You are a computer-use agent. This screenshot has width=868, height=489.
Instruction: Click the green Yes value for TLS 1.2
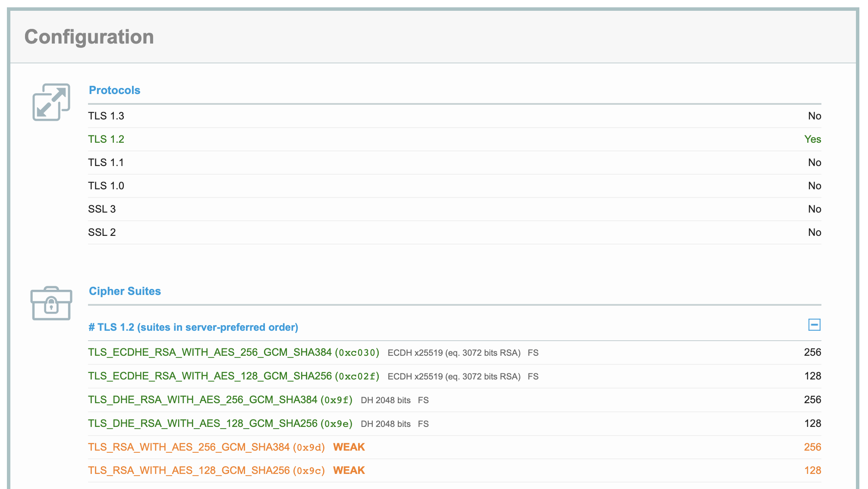tap(812, 139)
